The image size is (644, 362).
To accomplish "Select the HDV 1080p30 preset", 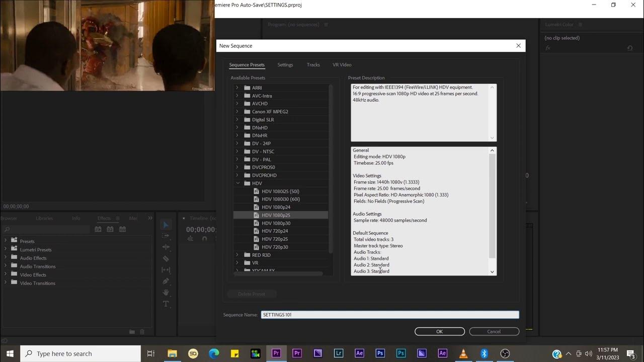I will (x=276, y=223).
